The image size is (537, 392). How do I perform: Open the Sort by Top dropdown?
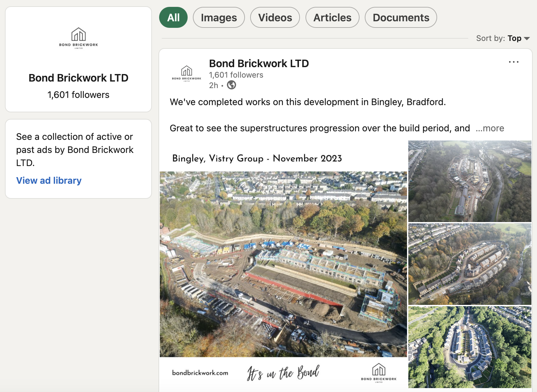click(x=519, y=38)
